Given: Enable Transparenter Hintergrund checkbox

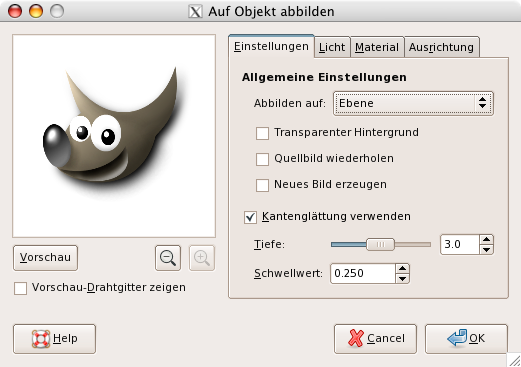Looking at the screenshot, I should point(262,133).
